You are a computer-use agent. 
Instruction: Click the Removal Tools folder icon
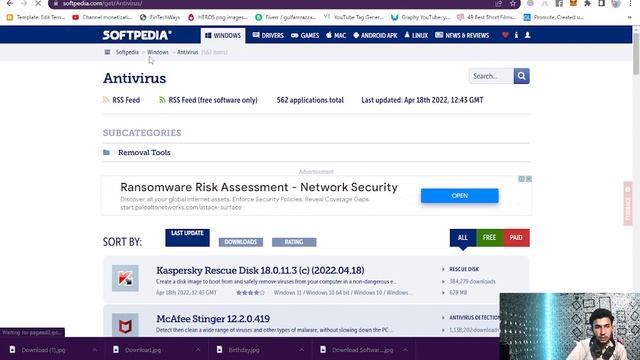click(x=107, y=152)
